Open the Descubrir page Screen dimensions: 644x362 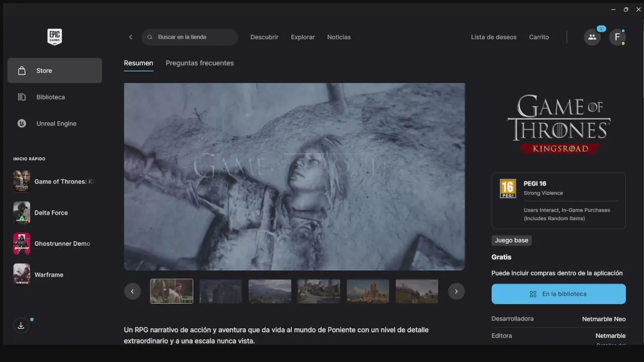264,37
